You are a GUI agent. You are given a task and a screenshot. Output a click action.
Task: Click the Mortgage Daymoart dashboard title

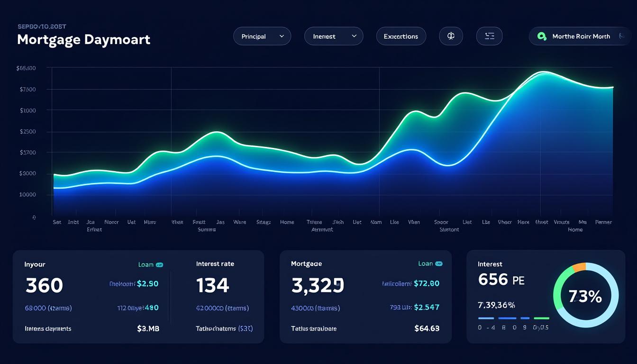pos(83,39)
